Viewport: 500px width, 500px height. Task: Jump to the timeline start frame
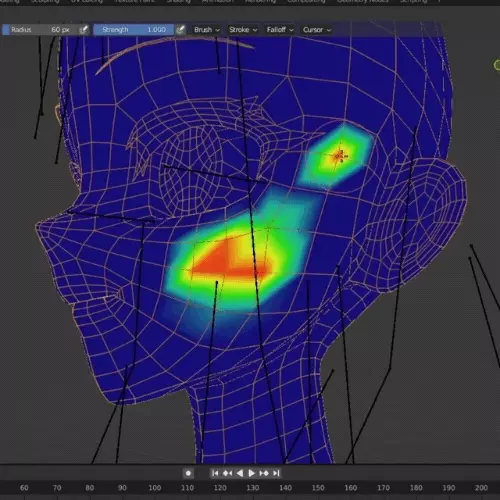pyautogui.click(x=215, y=473)
